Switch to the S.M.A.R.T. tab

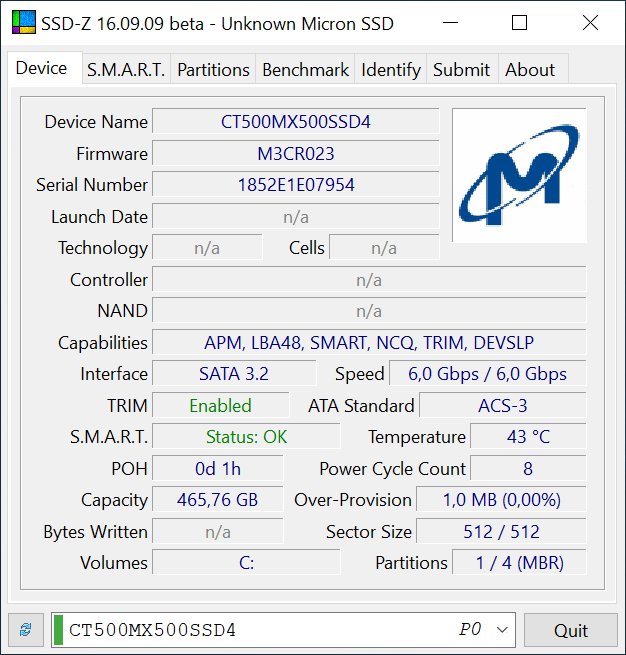[126, 69]
